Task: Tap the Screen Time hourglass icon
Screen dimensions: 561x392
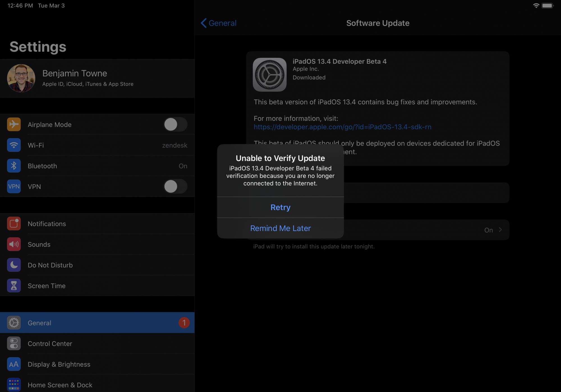Action: 14,286
